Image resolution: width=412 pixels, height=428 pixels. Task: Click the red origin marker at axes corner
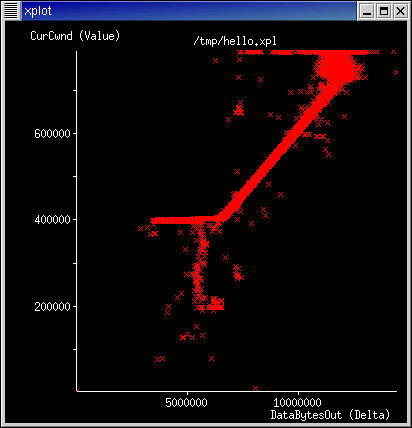[77, 390]
